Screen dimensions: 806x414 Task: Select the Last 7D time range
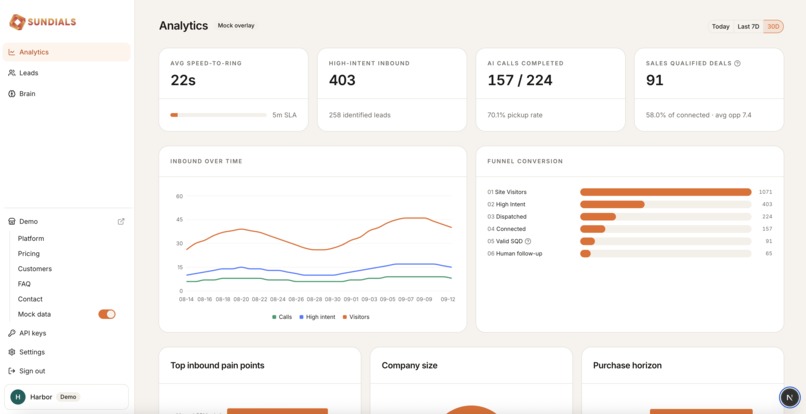click(748, 27)
